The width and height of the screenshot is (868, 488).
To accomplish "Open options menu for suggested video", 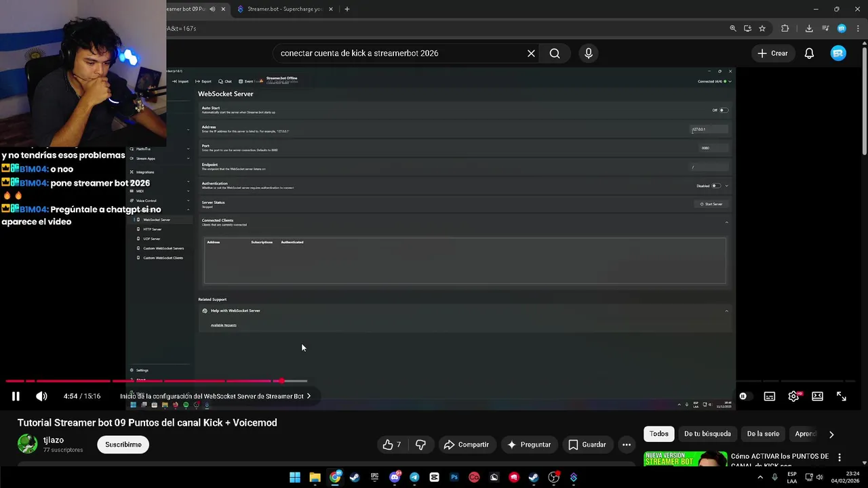I will (x=840, y=457).
